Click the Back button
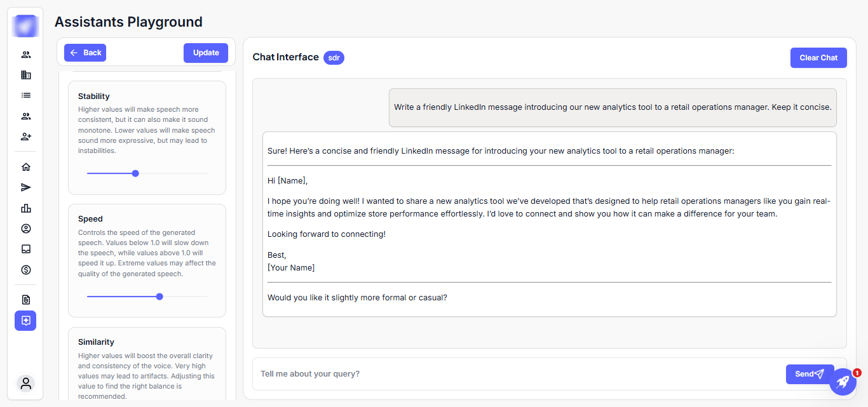This screenshot has width=868, height=407. tap(85, 53)
